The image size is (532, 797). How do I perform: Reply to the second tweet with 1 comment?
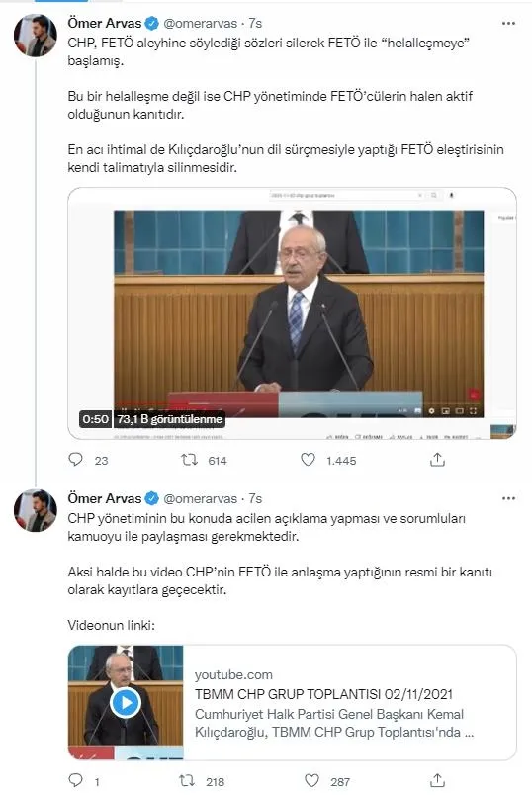[x=76, y=780]
